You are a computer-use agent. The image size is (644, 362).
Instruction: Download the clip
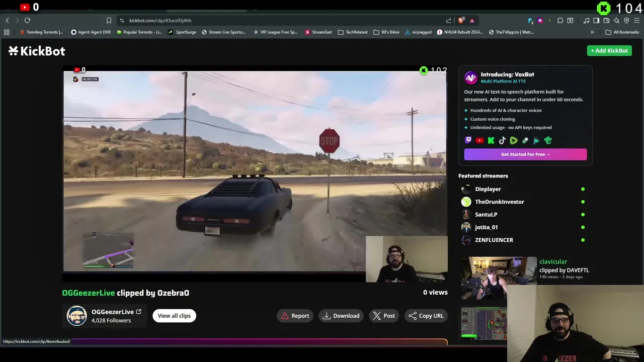[x=341, y=316]
